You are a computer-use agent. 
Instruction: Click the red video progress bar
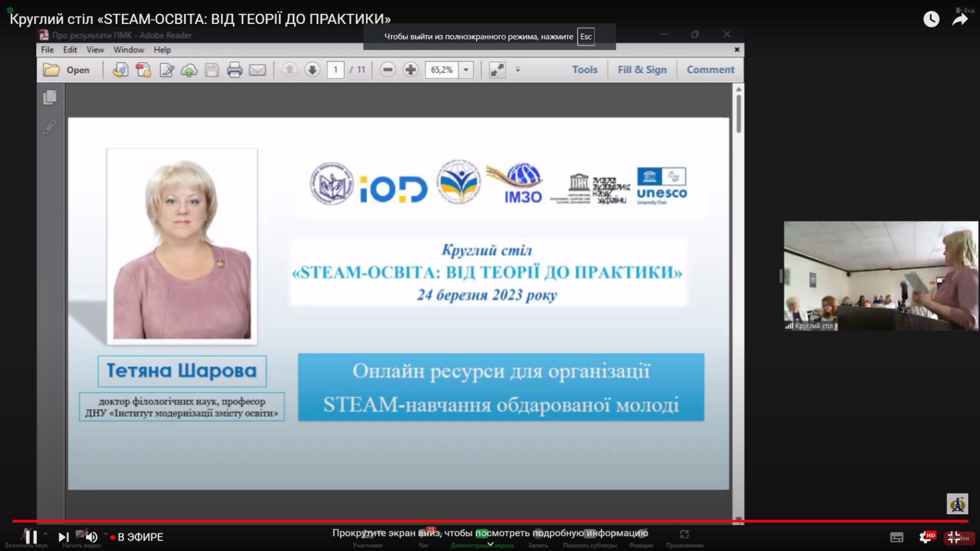pyautogui.click(x=490, y=521)
